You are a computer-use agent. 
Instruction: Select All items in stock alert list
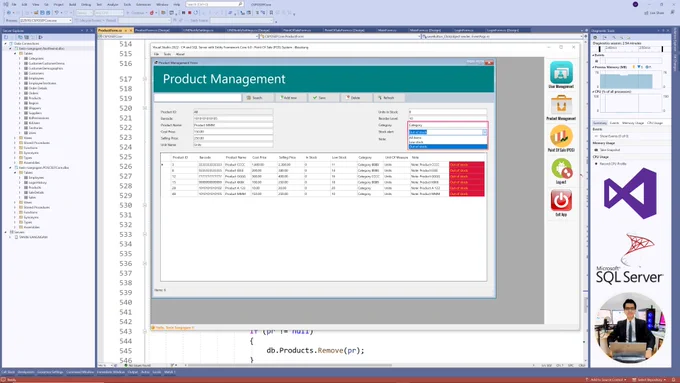click(448, 137)
